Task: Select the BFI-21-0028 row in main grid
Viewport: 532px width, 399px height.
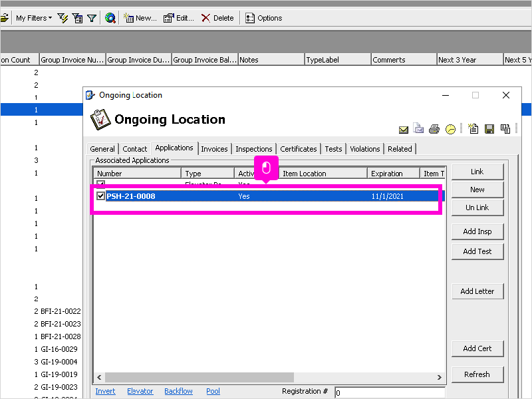Action: point(61,336)
